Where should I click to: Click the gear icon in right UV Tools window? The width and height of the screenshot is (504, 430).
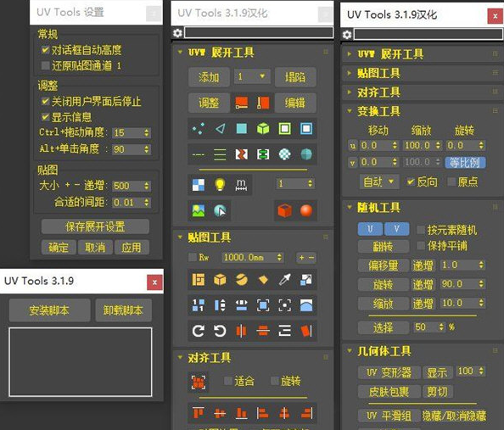(347, 35)
